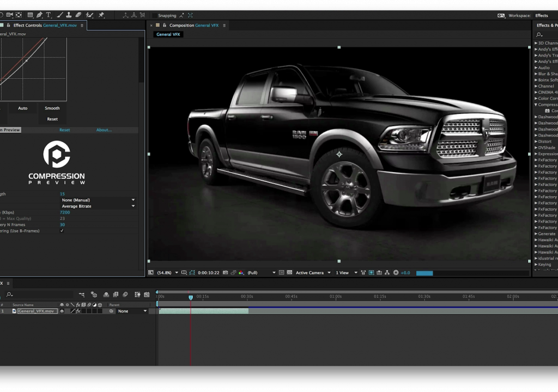Select the Pan Behind anchor point tool
This screenshot has width=558, height=392.
19,15
